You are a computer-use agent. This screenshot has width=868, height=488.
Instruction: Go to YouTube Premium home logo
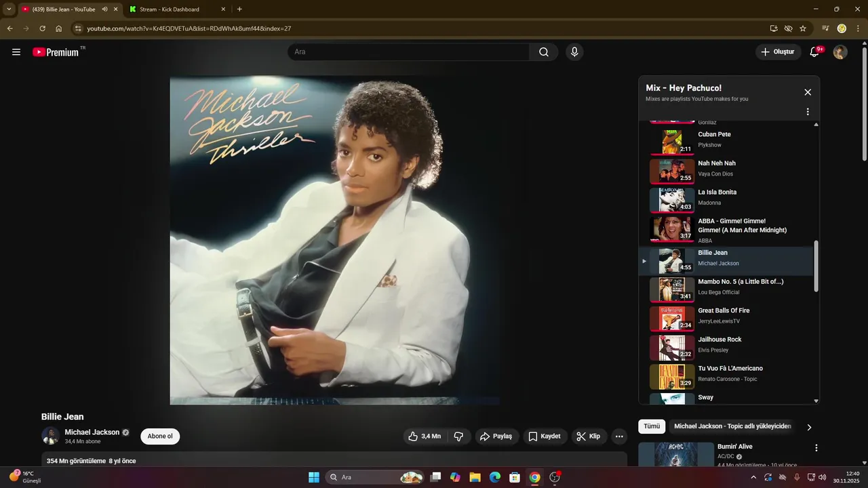click(56, 52)
